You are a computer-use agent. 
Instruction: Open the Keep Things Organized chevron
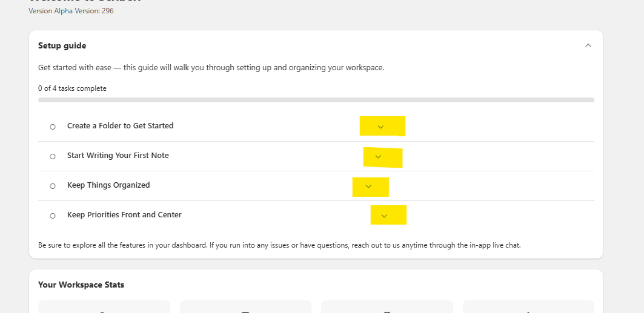point(368,186)
